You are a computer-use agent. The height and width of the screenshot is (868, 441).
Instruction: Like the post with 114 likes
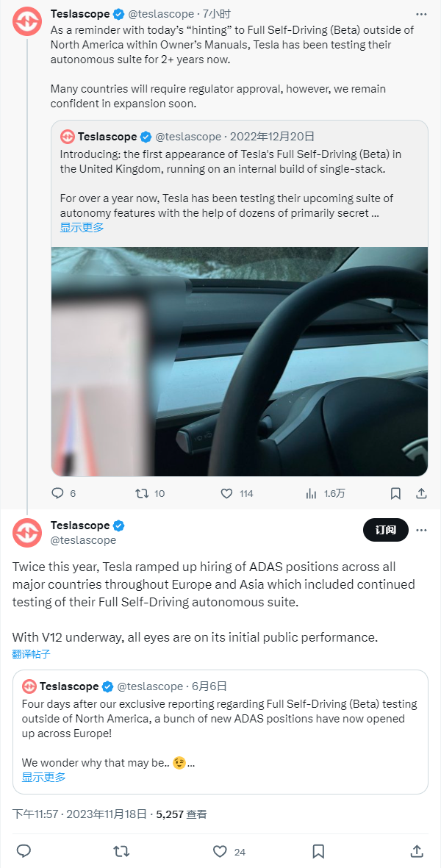click(x=227, y=493)
